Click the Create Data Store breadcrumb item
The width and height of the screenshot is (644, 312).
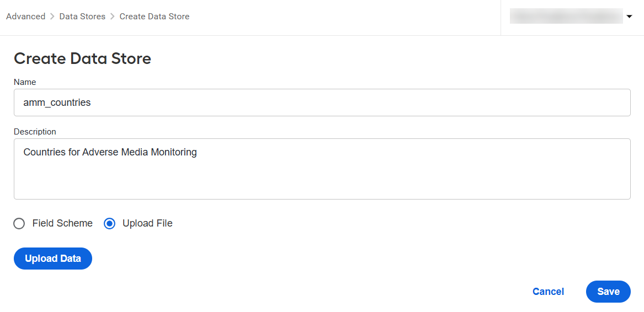pos(155,17)
